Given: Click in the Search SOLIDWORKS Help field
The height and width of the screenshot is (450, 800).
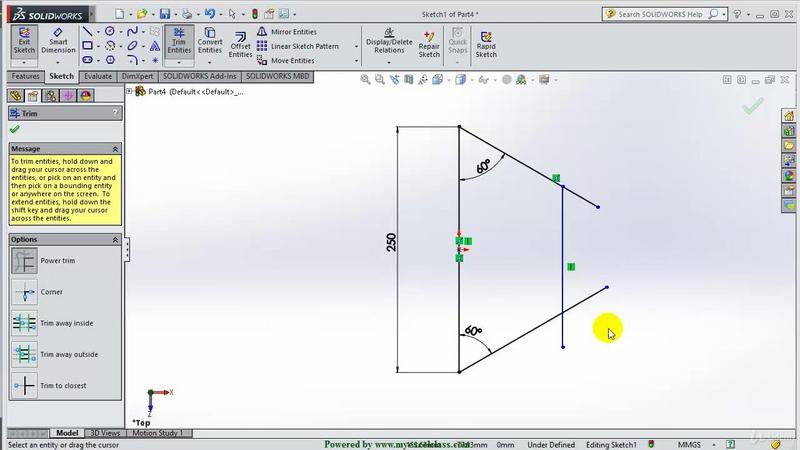Looking at the screenshot, I should click(662, 14).
